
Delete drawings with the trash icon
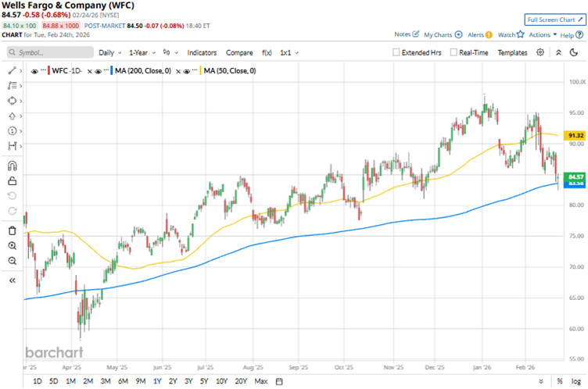pos(13,230)
